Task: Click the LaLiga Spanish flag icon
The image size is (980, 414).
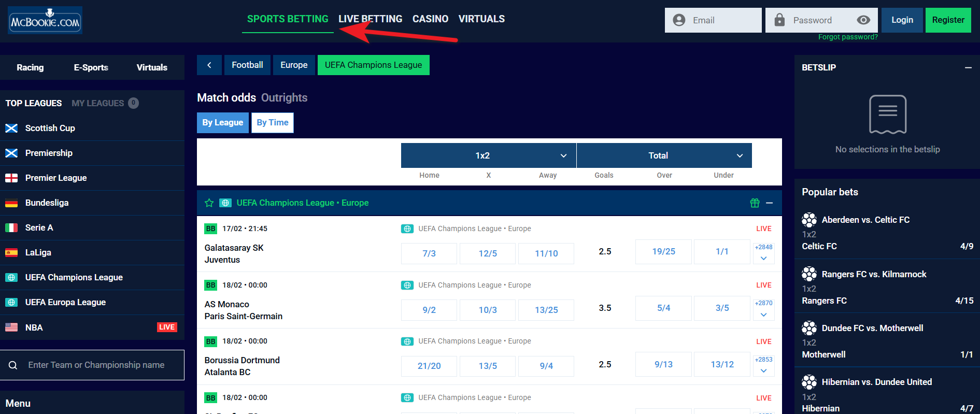Action: pyautogui.click(x=11, y=252)
